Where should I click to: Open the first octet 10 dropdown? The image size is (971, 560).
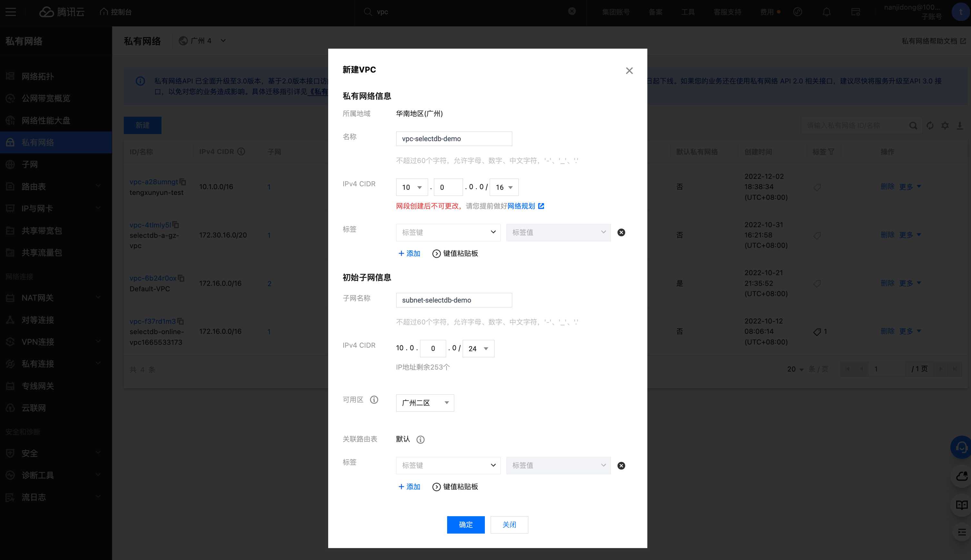point(412,187)
